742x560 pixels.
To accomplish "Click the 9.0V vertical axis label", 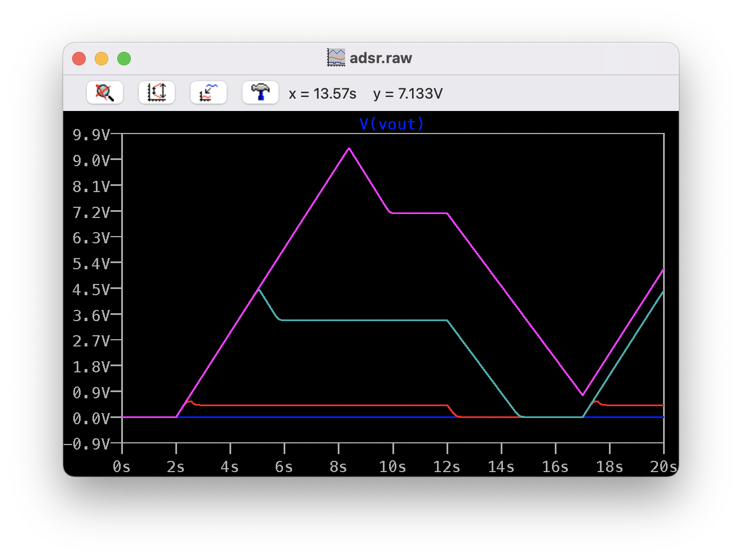I will click(x=91, y=161).
